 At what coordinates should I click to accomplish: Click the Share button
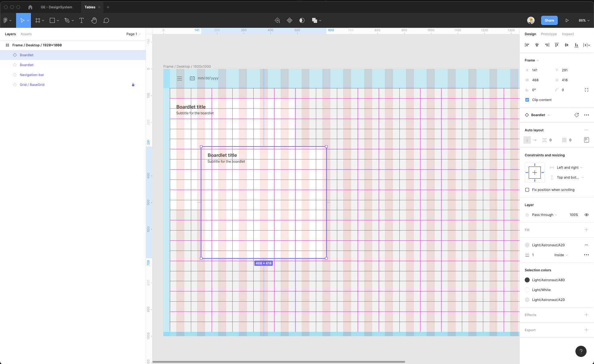(x=549, y=20)
